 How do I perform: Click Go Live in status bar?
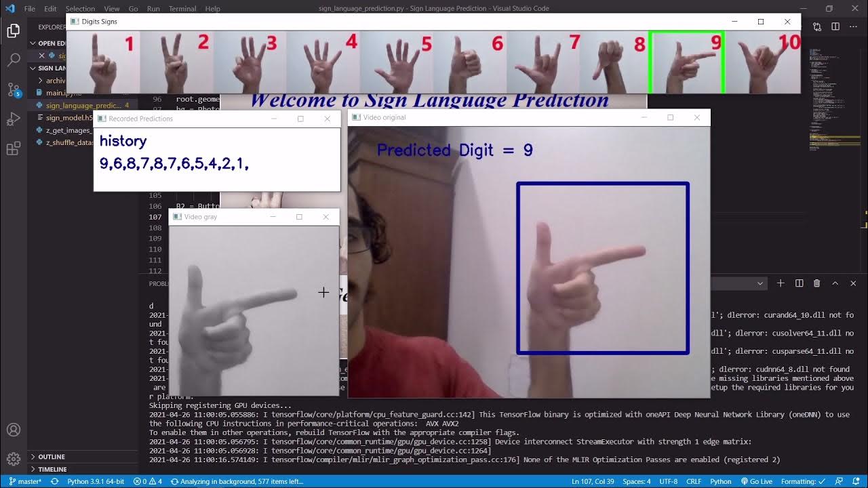(756, 481)
